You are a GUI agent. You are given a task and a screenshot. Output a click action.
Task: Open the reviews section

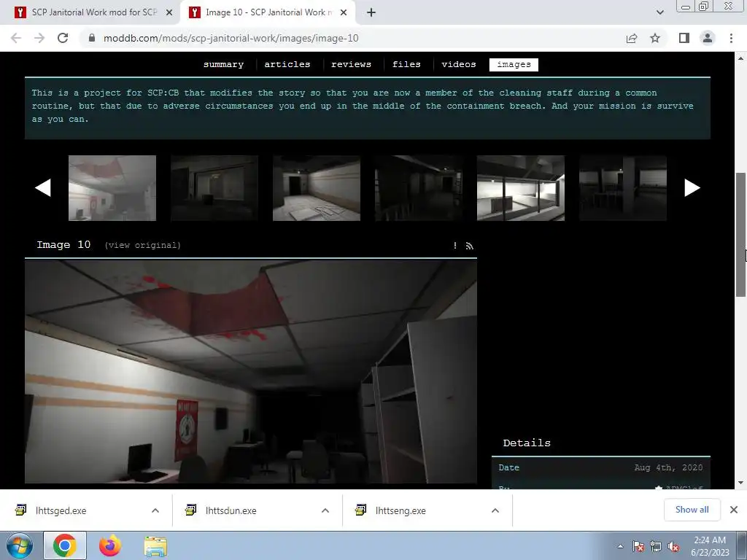pyautogui.click(x=351, y=64)
